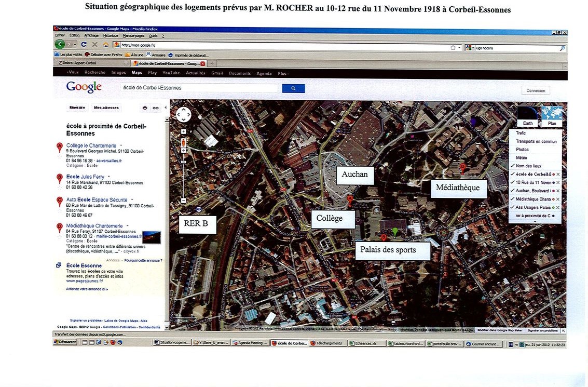Switch to the Zimbra: Appart-Corbeil tab
The image size is (588, 387).
click(x=91, y=63)
